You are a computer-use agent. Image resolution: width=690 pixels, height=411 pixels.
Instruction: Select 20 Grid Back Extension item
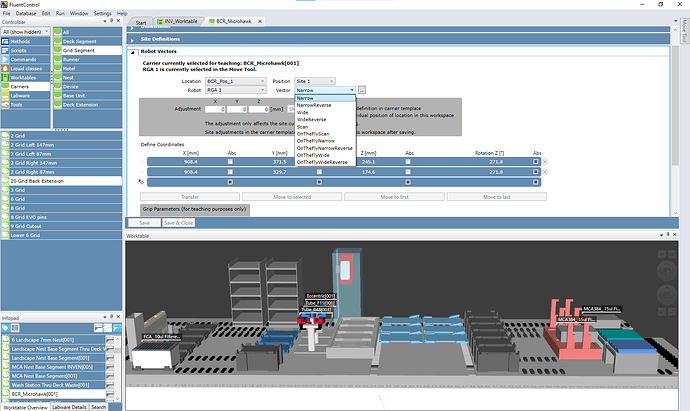[x=61, y=181]
